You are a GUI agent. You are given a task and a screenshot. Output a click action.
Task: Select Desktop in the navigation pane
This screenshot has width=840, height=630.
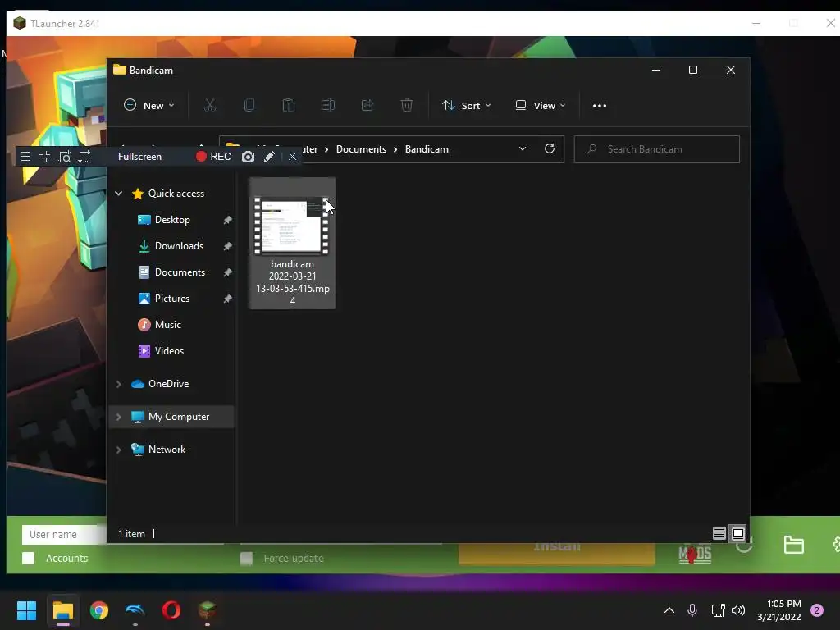click(172, 220)
